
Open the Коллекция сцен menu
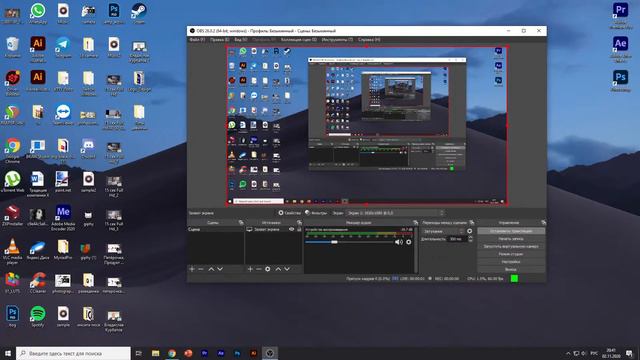299,40
